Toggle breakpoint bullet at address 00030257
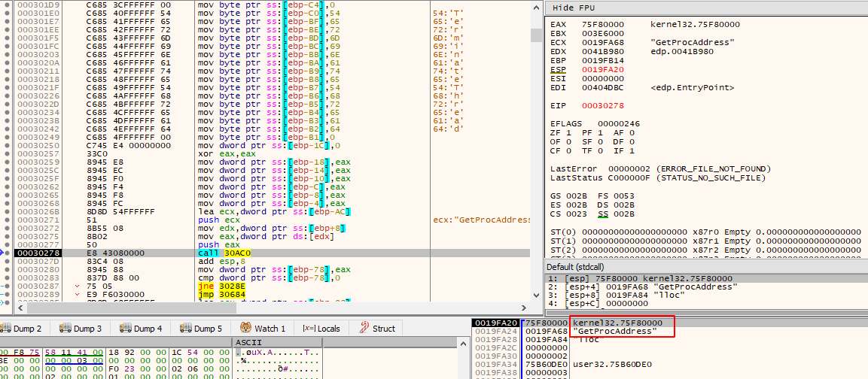 (6, 152)
